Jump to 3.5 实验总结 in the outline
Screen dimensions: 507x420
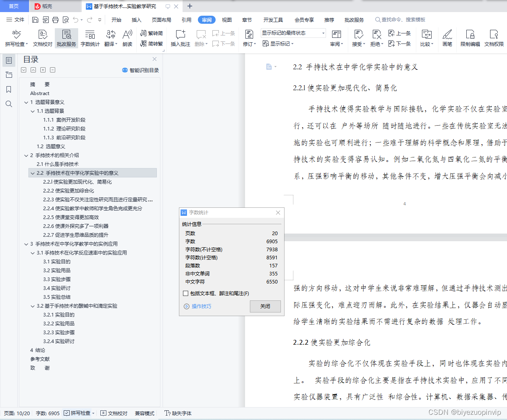point(57,297)
